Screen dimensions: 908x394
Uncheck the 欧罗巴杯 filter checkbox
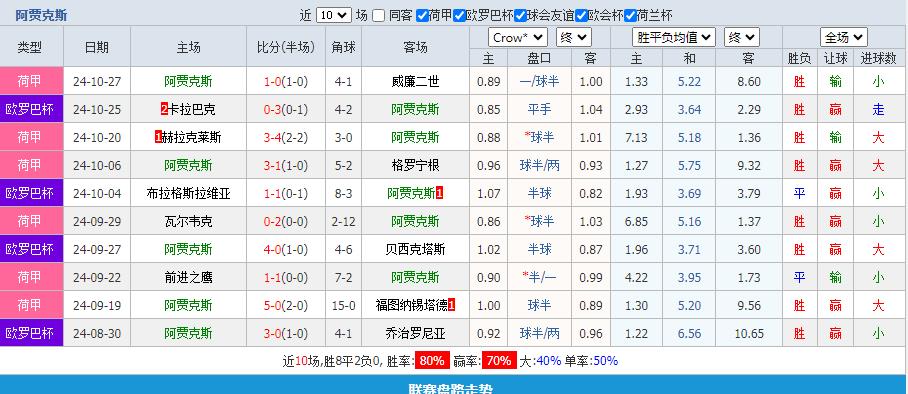[460, 16]
